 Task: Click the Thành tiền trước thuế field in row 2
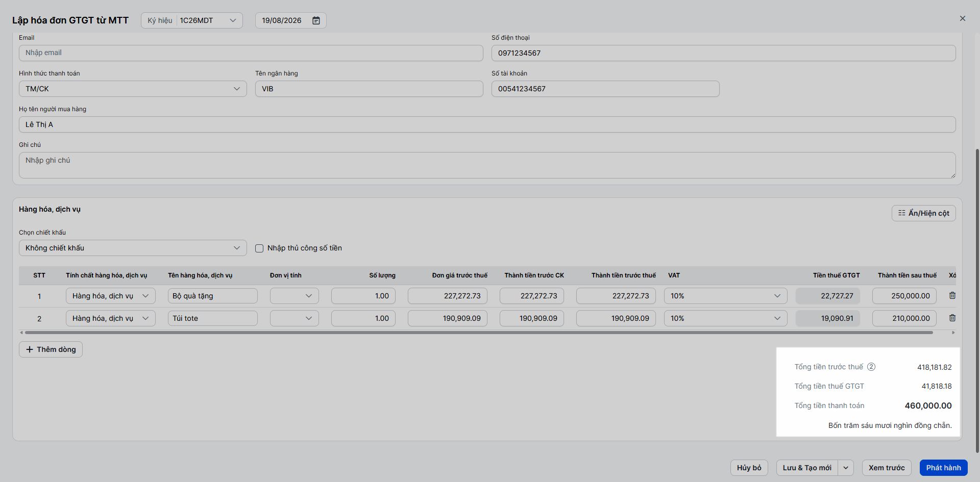[x=616, y=318]
